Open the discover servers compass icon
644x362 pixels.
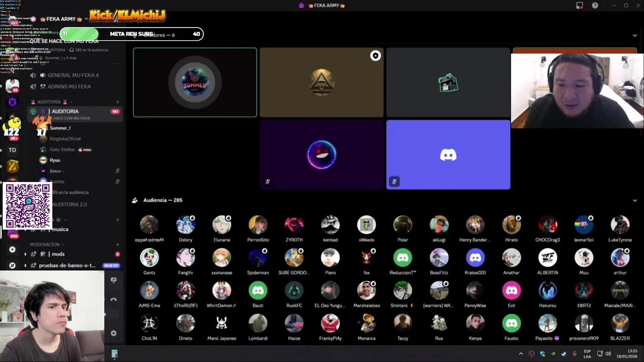[12, 265]
